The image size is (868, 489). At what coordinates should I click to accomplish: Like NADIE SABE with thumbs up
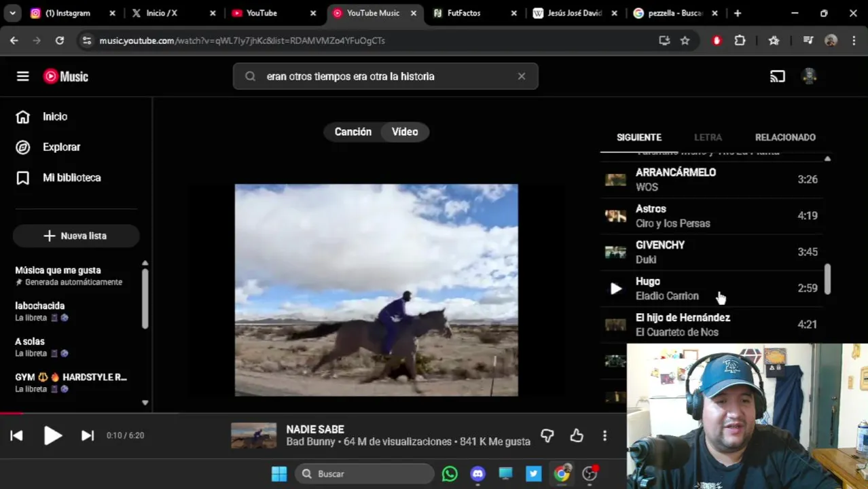coord(577,435)
